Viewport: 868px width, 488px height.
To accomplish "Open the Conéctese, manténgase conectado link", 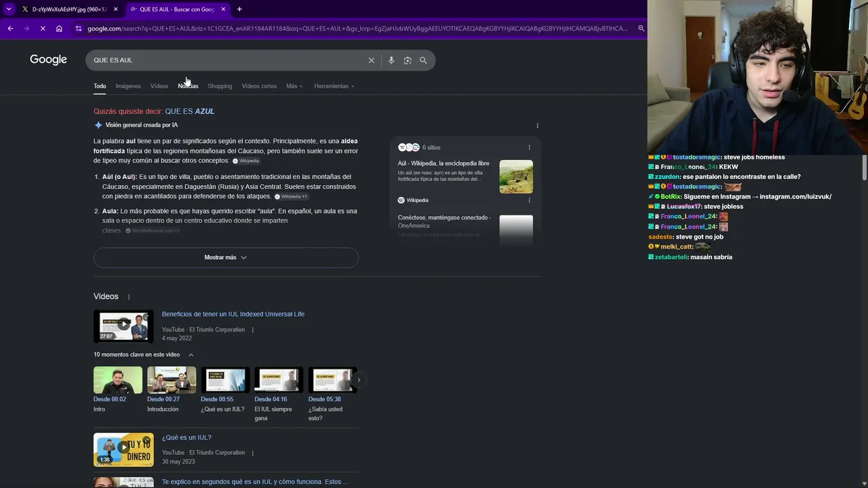I will 445,222.
